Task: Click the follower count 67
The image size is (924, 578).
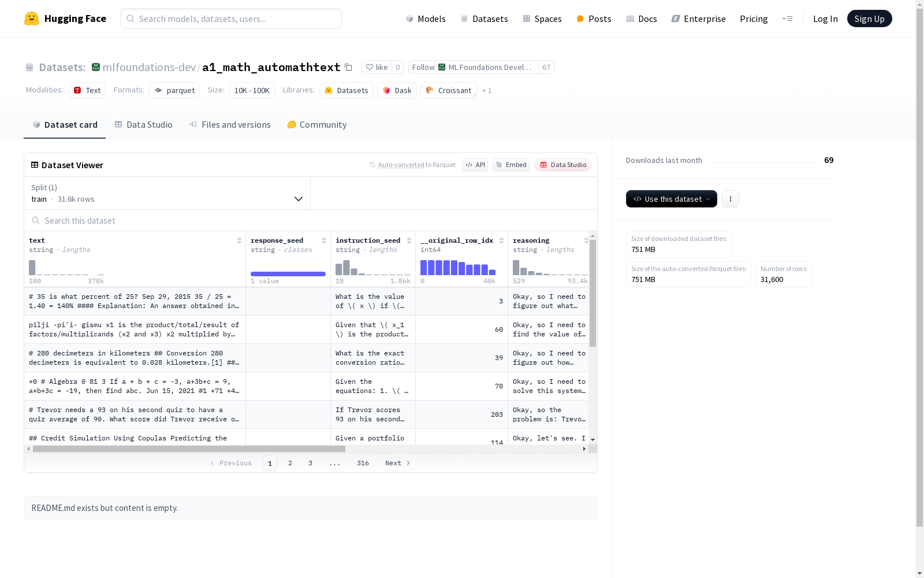Action: pos(546,67)
